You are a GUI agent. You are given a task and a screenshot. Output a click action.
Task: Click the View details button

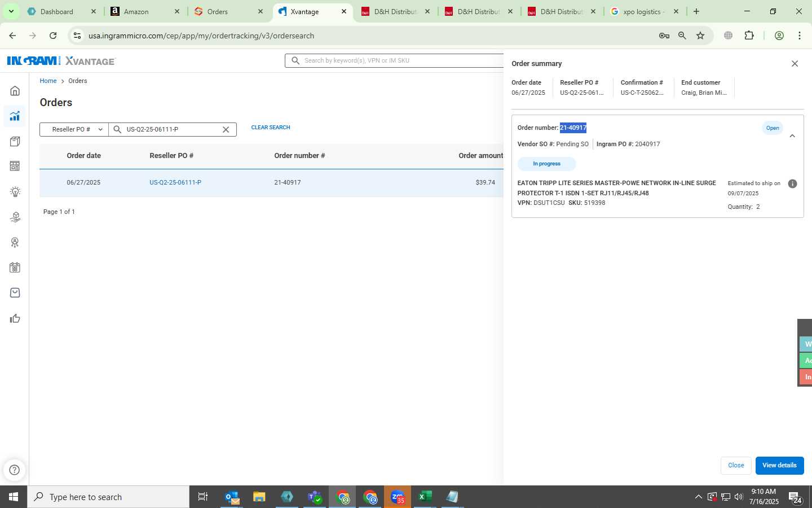(x=779, y=465)
